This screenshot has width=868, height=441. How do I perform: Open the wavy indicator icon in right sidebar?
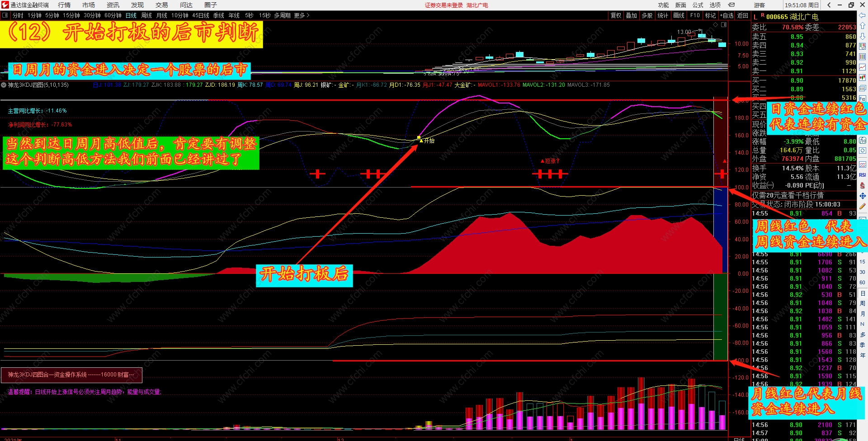click(863, 164)
